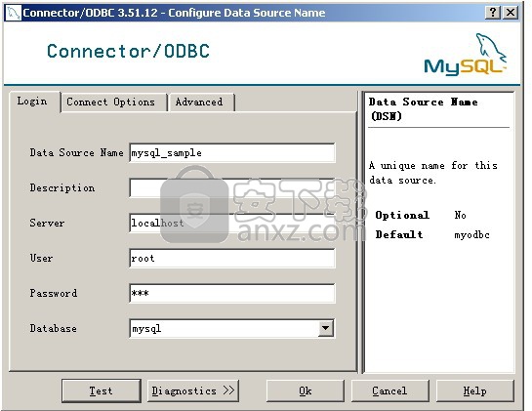This screenshot has width=532, height=411.
Task: Click the Cancel button
Action: tap(389, 390)
